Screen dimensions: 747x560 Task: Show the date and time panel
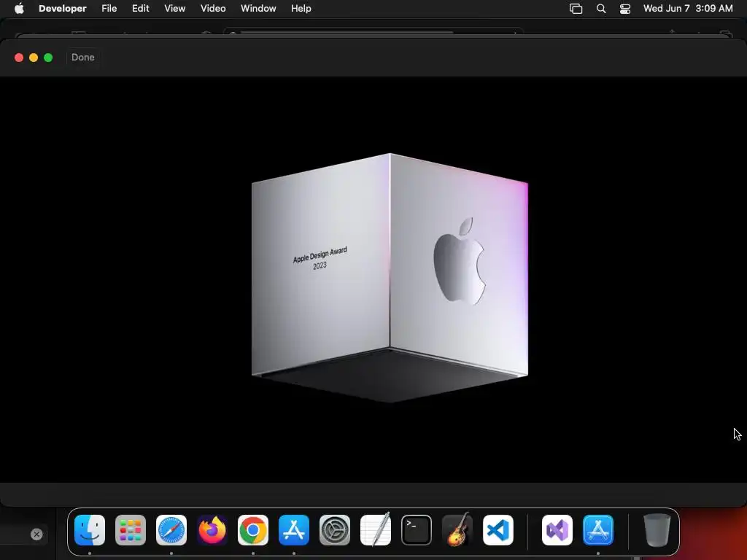click(688, 8)
